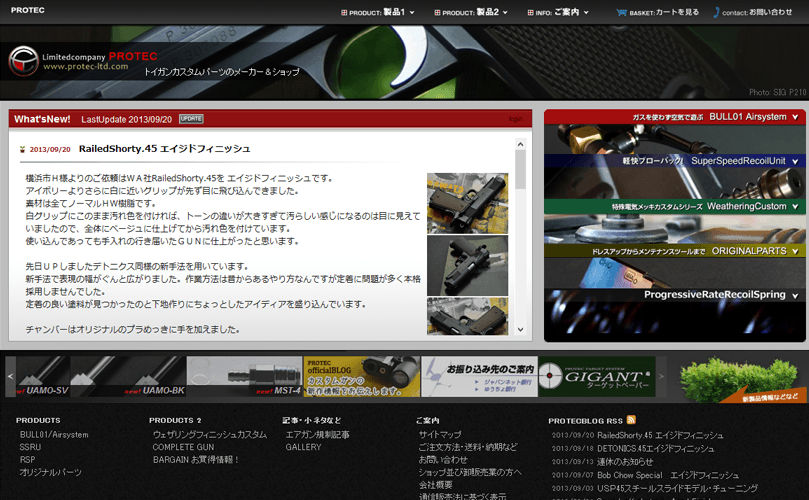Open the GIGANT target paper banner
This screenshot has height=500, width=809.
click(x=597, y=377)
